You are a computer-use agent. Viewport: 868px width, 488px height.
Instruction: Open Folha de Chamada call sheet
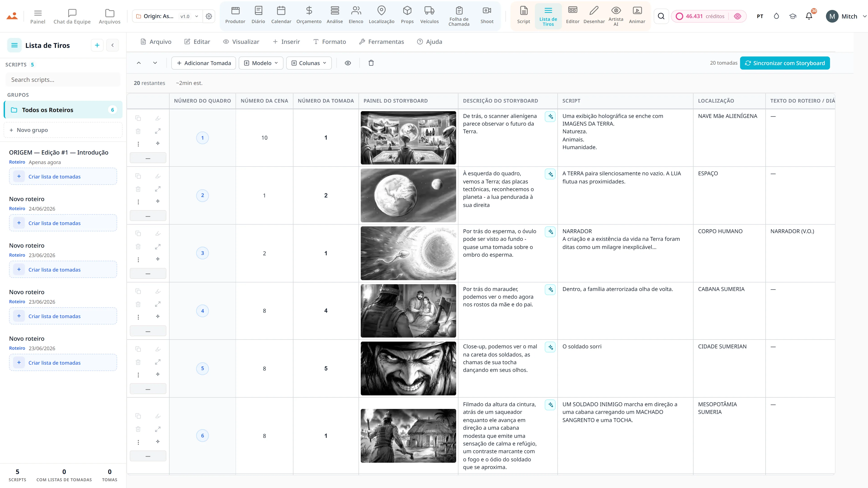(459, 16)
